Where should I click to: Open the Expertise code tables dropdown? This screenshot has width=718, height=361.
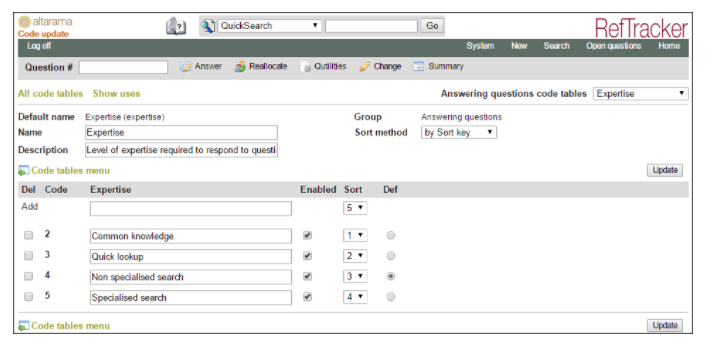641,93
